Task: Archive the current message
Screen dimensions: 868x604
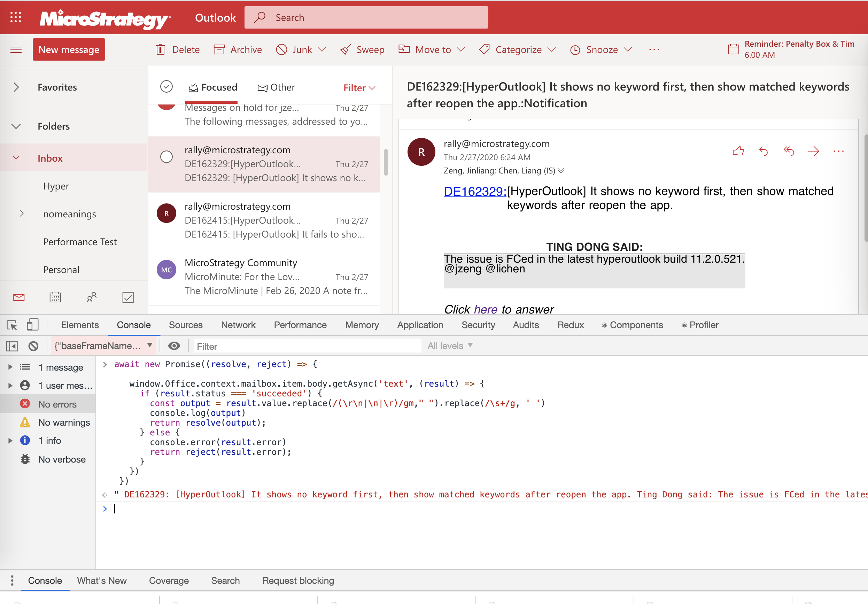Action: pos(238,49)
